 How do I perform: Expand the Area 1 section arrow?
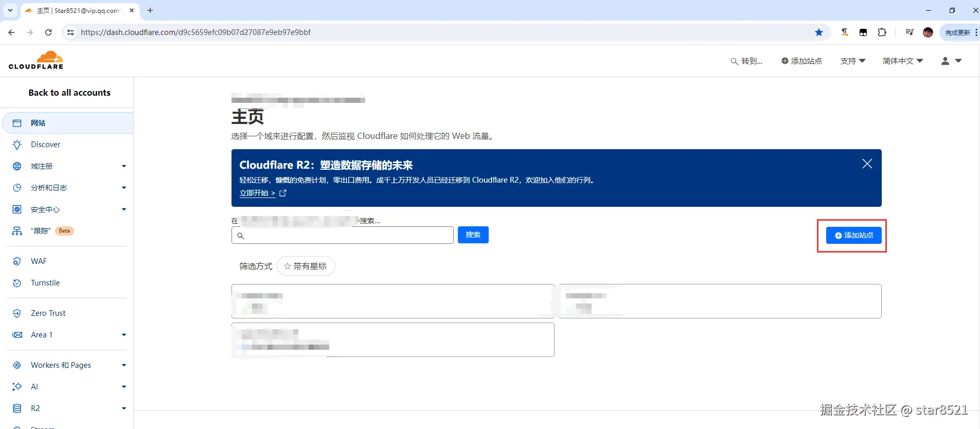124,335
